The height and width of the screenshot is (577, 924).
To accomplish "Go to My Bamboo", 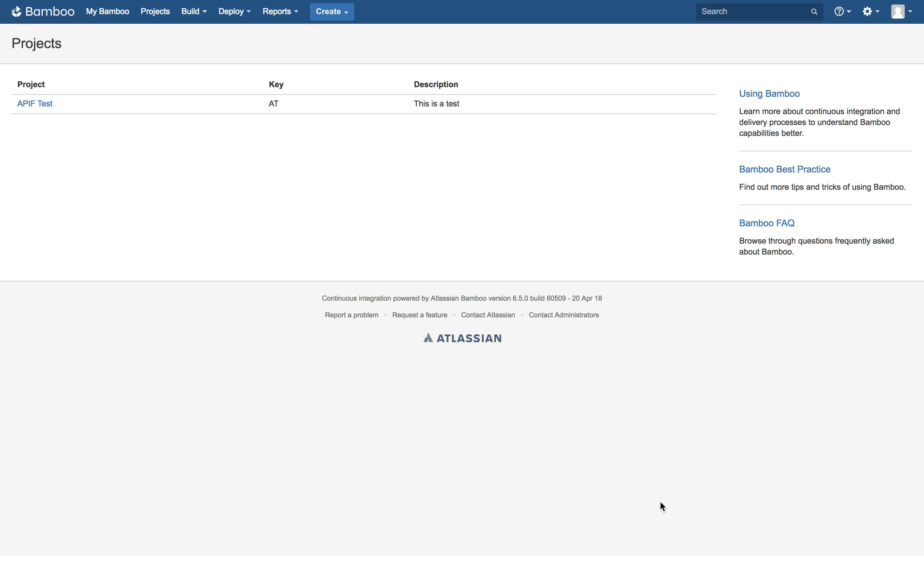I will (x=107, y=12).
